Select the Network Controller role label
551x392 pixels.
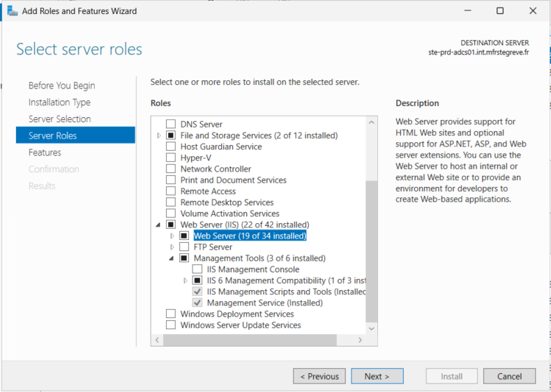click(x=216, y=169)
